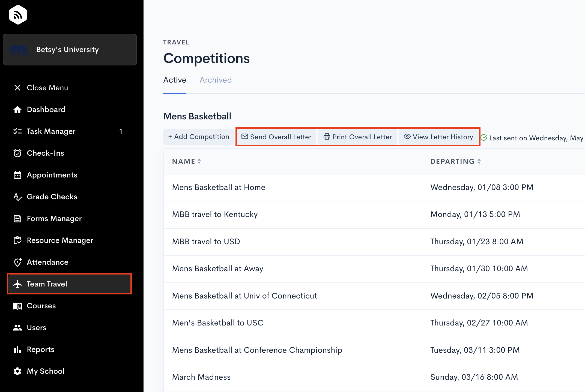The width and height of the screenshot is (585, 392).
Task: Click Print Overall Letter button
Action: [357, 137]
